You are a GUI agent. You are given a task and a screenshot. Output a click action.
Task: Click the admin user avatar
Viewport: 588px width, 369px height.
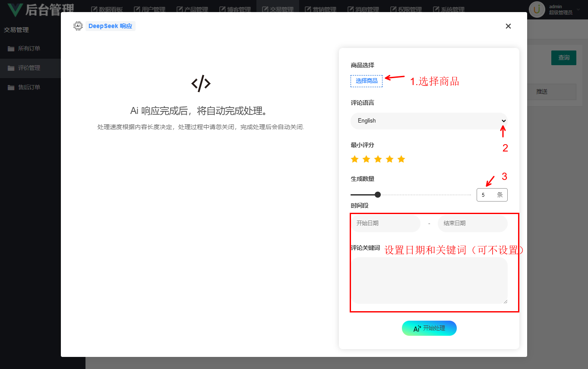click(x=537, y=9)
